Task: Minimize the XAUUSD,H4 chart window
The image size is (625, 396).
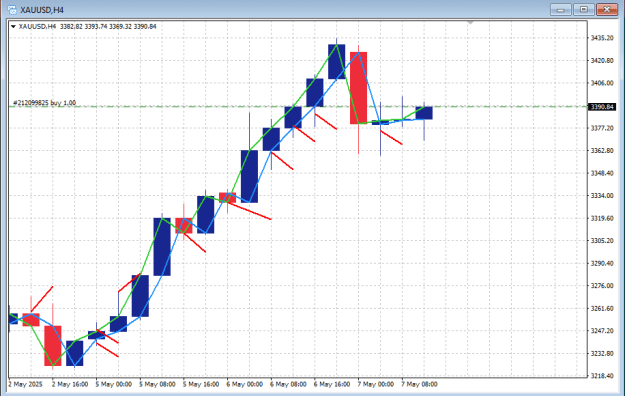Action: pyautogui.click(x=561, y=10)
